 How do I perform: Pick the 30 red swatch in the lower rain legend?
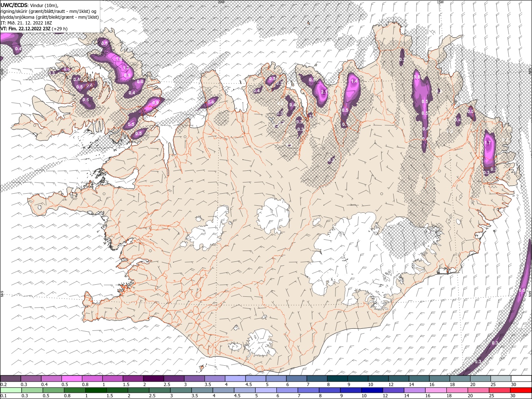(521, 390)
